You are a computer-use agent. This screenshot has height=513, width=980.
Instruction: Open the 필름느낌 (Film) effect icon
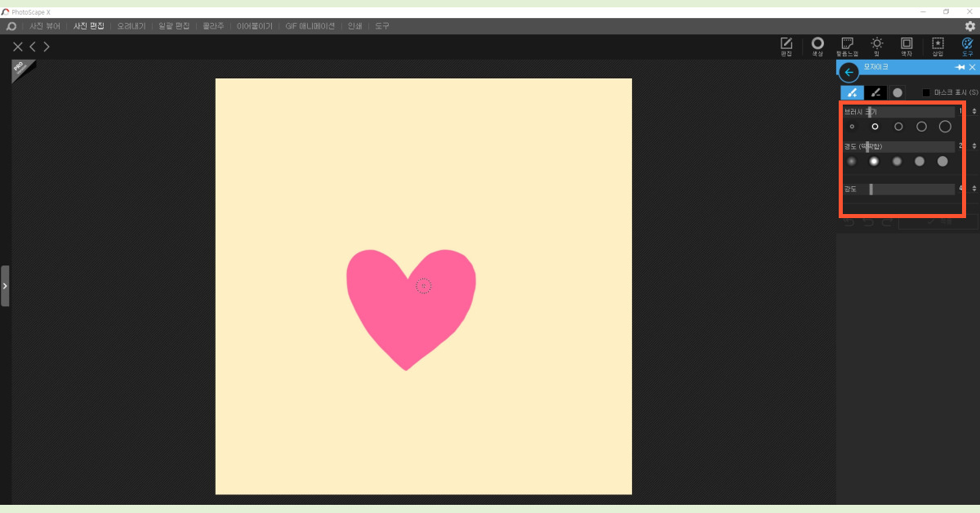tap(847, 46)
